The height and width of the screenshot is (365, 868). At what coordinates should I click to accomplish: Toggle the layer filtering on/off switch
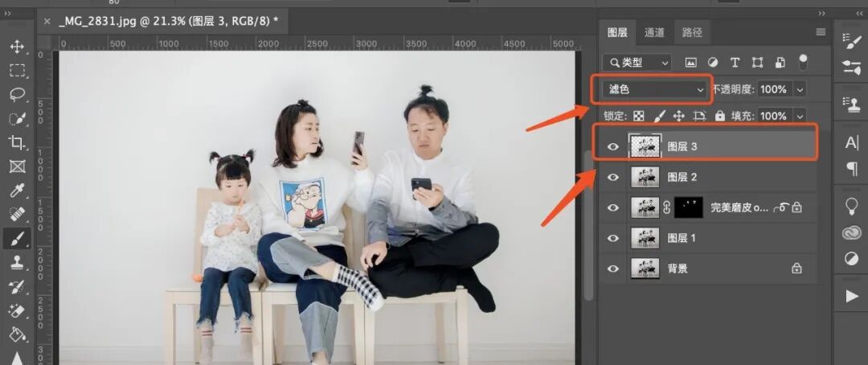pos(803,61)
